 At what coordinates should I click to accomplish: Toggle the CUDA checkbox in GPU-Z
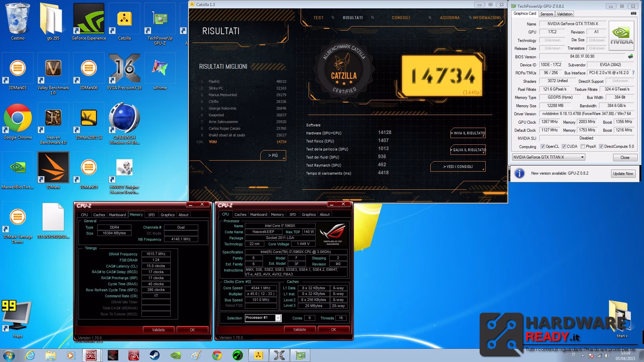[564, 146]
